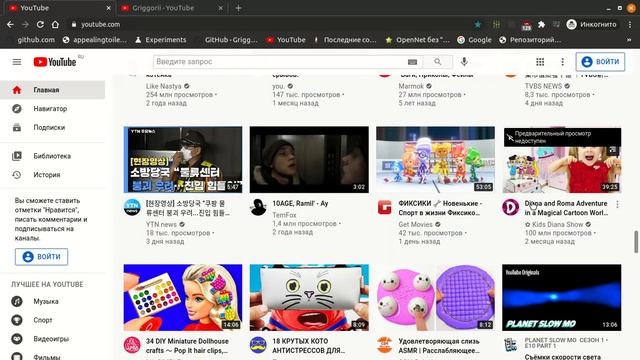The width and height of the screenshot is (640, 360).
Task: Open the Kids Diana Show channel link
Action: coord(554,224)
